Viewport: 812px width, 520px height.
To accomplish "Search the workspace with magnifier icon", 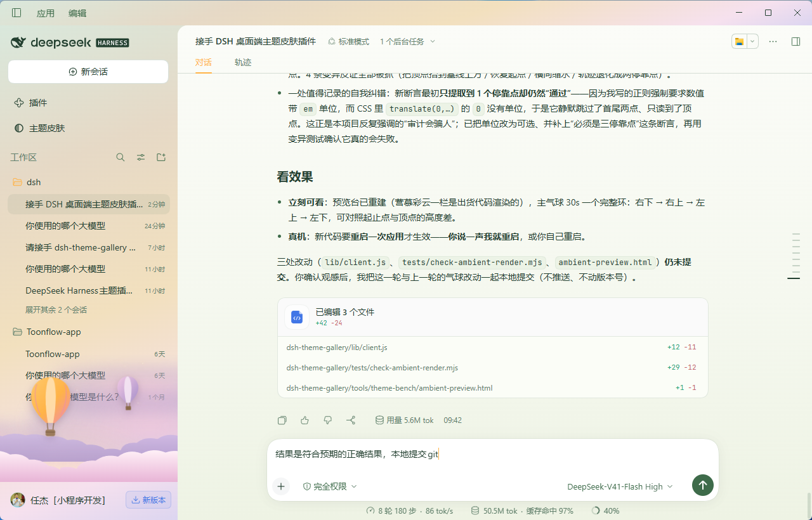I will [121, 157].
